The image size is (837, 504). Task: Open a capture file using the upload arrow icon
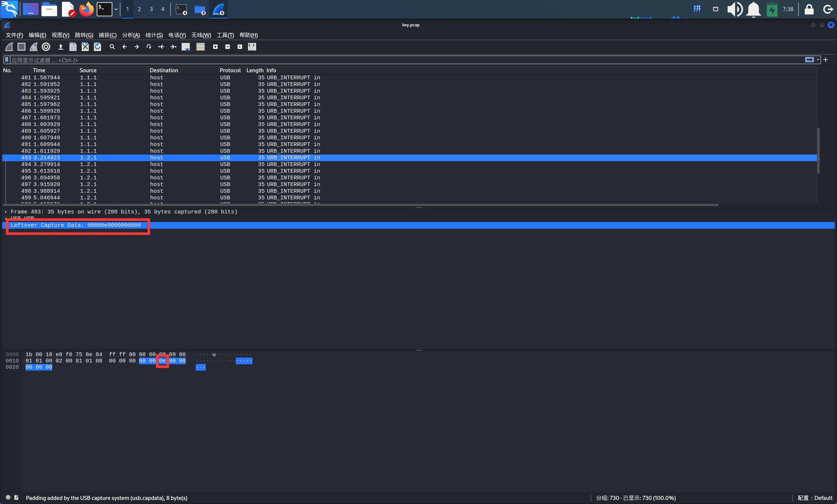coord(61,47)
